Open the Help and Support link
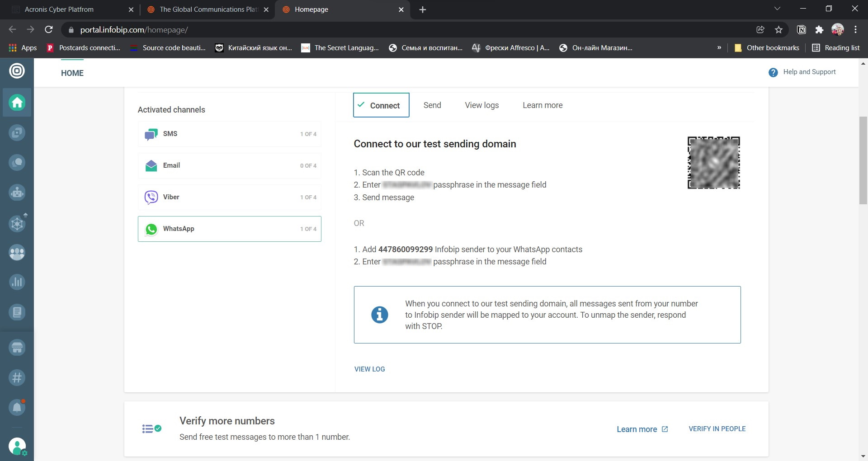868x461 pixels. tap(809, 72)
